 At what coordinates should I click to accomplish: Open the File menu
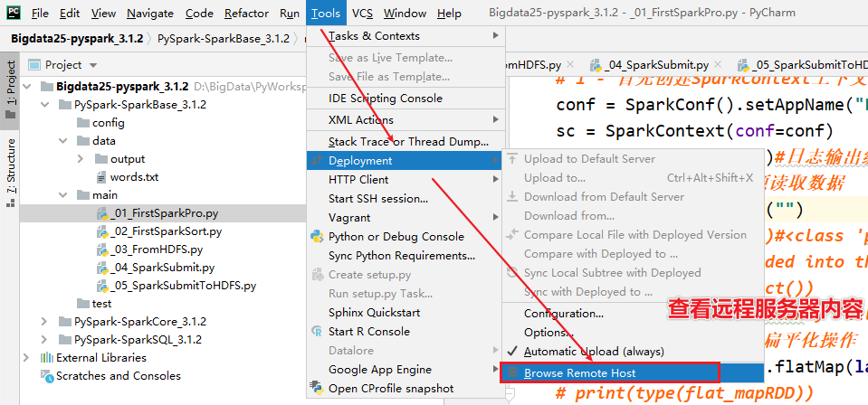coord(40,14)
